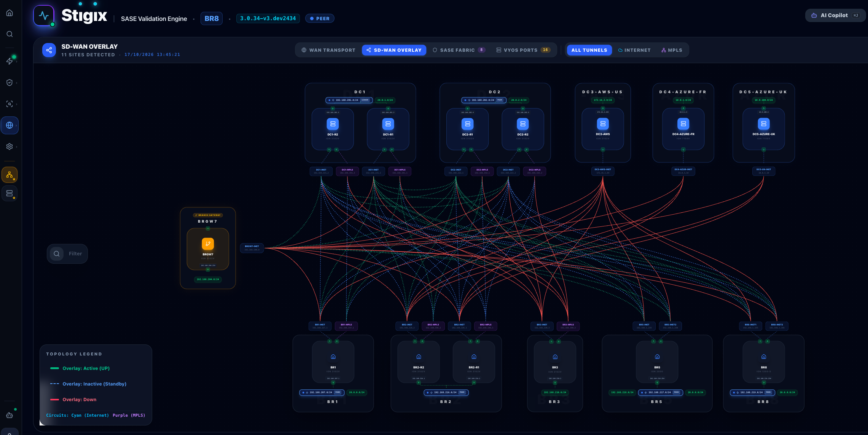Image resolution: width=868 pixels, height=435 pixels.
Task: Open the settings gear sidebar icon
Action: tap(10, 147)
